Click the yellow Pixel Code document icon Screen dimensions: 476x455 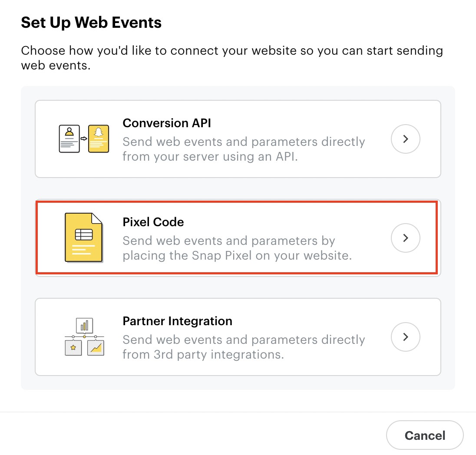coord(84,237)
